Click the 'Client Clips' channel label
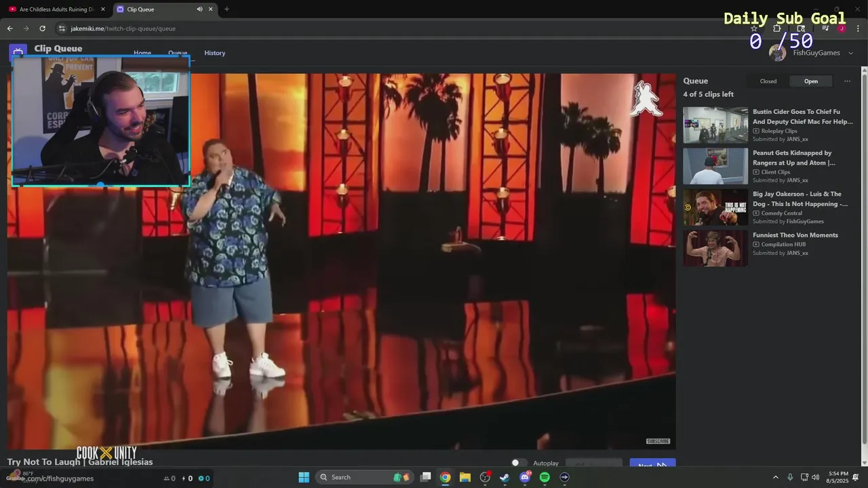 click(x=776, y=172)
